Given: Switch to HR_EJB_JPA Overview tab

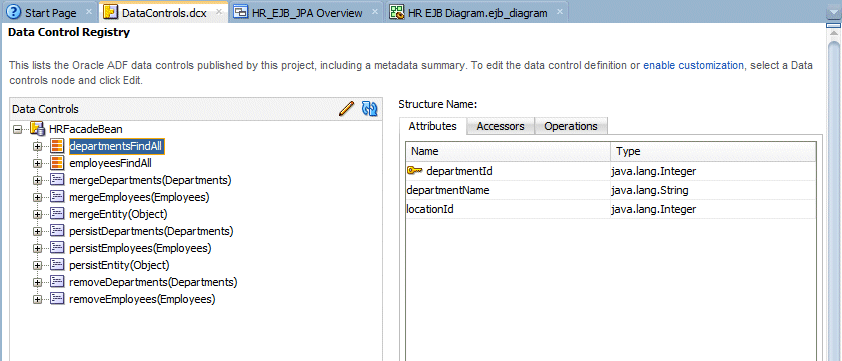Looking at the screenshot, I should click(x=307, y=12).
